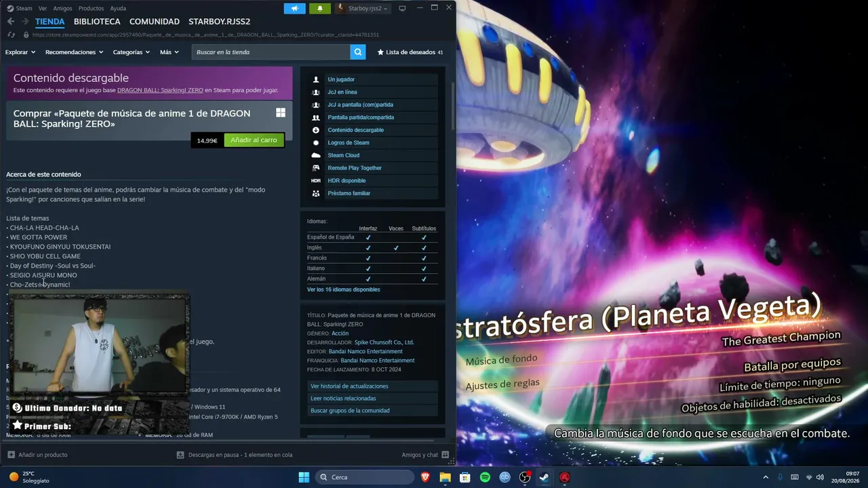Click the Steam Cloud feature icon
The height and width of the screenshot is (488, 868).
pyautogui.click(x=316, y=155)
